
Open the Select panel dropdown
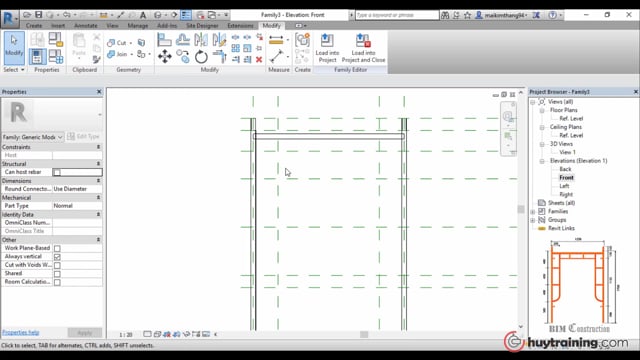point(14,70)
